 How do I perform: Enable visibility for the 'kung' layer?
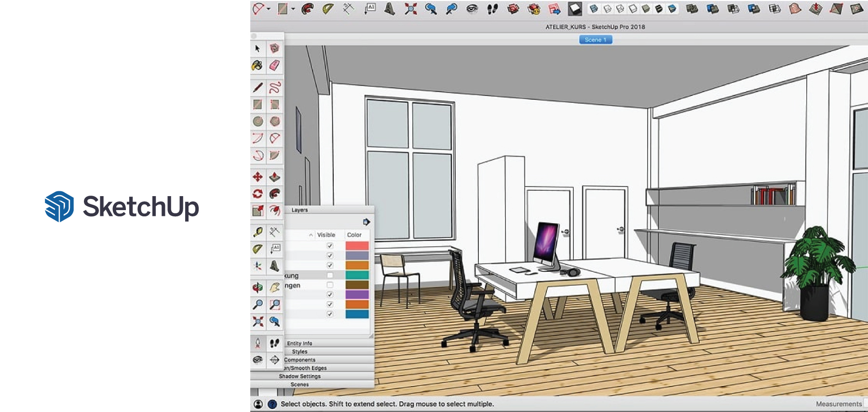(x=330, y=275)
